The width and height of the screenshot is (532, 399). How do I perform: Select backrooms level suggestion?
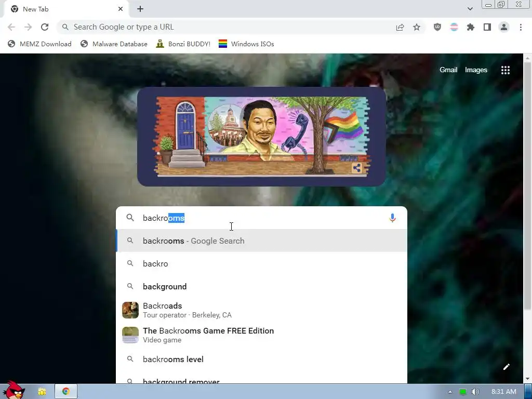261,359
